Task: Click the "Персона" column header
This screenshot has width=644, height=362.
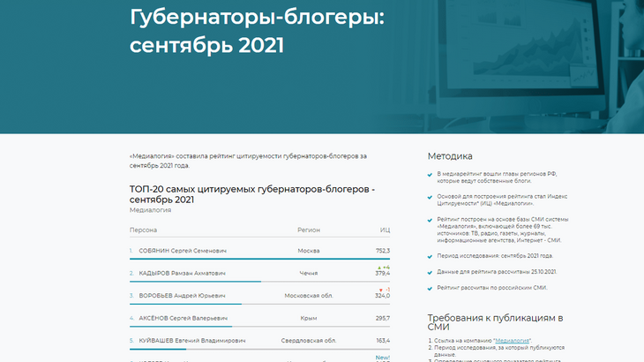Action: [x=143, y=229]
